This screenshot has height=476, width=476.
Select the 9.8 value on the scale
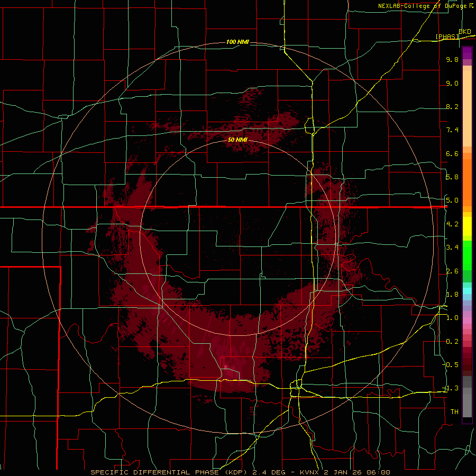click(452, 60)
